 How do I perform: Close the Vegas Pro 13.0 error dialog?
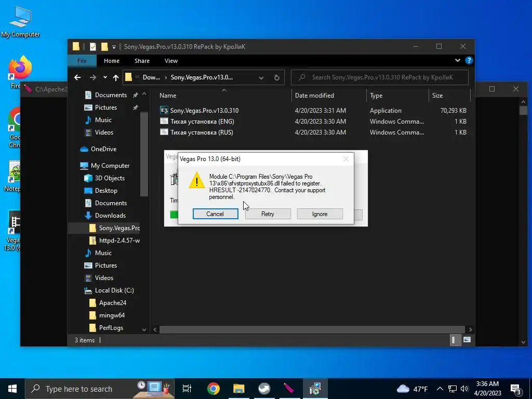[x=345, y=159]
